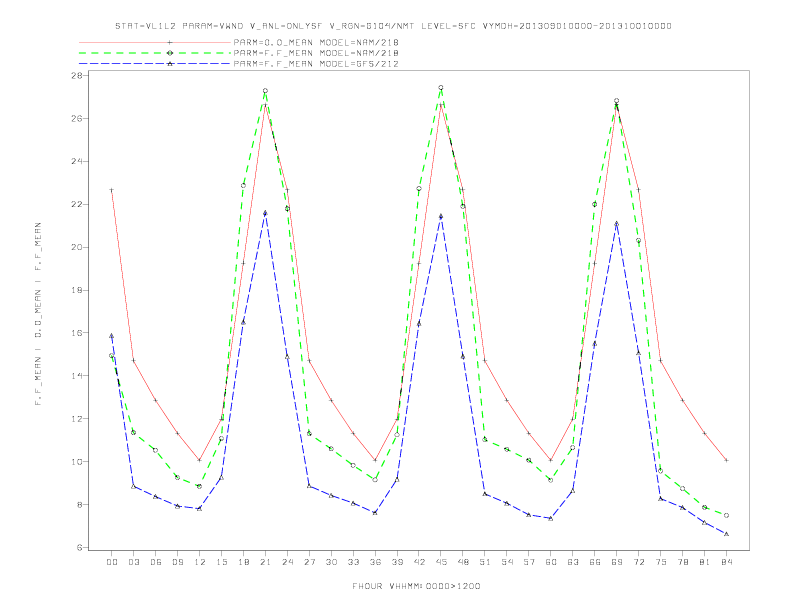The width and height of the screenshot is (792, 612).
Task: Click x-axis forecast hour label 57
Action: click(x=529, y=562)
